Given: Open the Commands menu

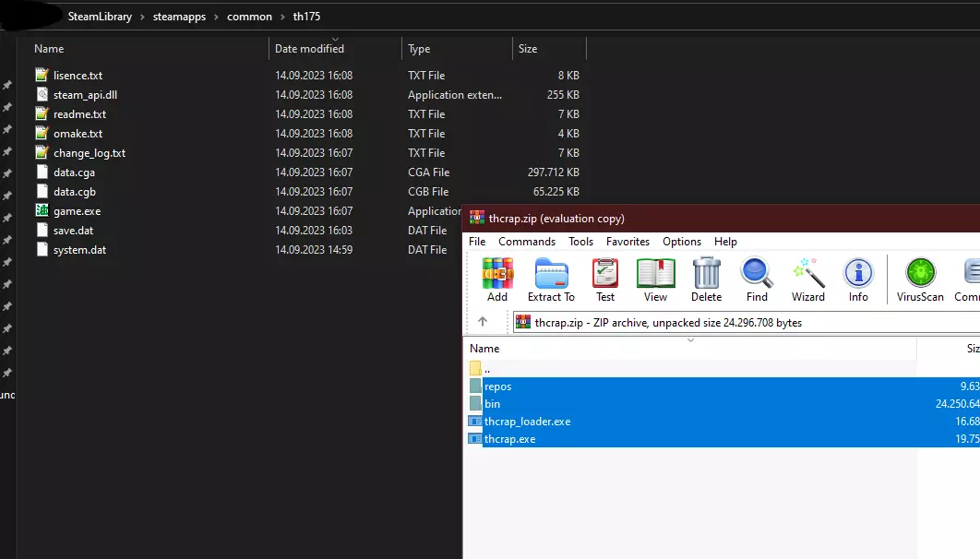Looking at the screenshot, I should [x=527, y=242].
